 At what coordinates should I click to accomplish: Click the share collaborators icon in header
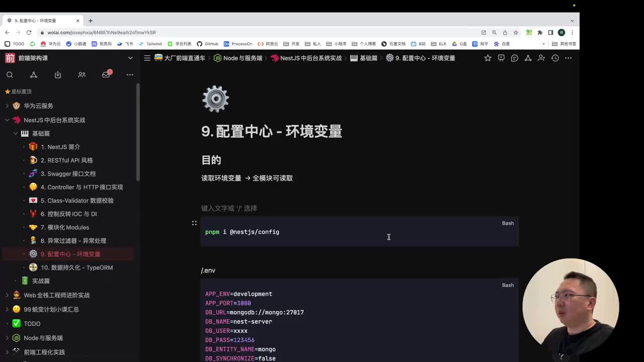click(x=541, y=58)
